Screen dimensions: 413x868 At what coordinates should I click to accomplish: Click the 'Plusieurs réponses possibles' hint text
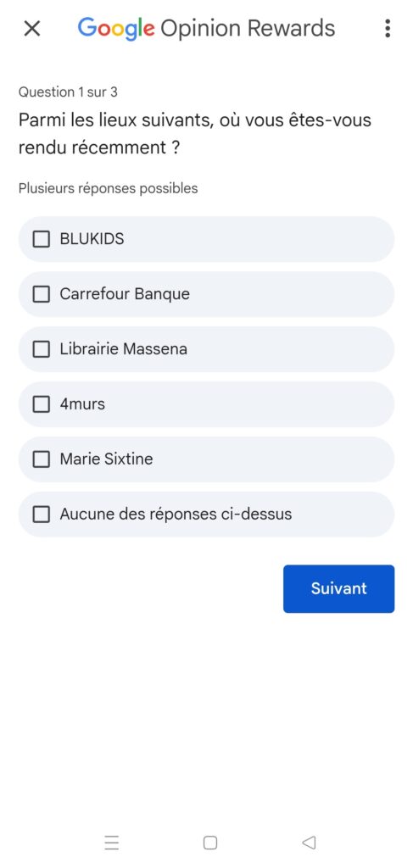click(x=108, y=188)
